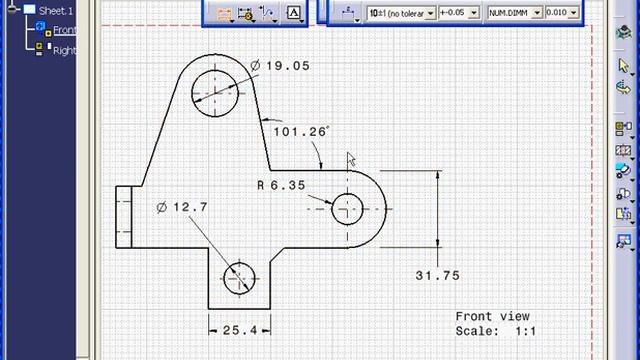The height and width of the screenshot is (360, 640).
Task: Expand the Select tool flyout arrow
Action: click(x=632, y=74)
